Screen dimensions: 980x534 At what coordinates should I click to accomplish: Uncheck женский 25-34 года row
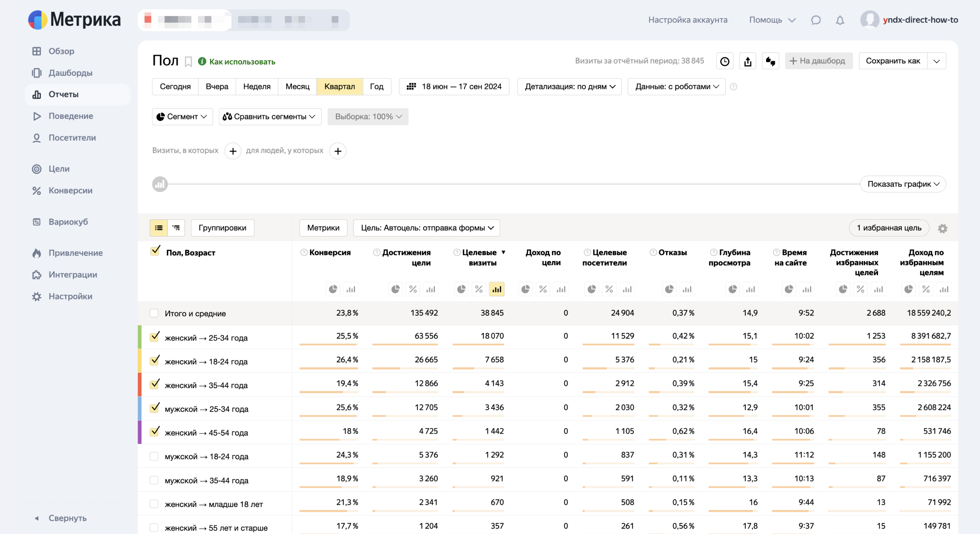[x=155, y=337]
